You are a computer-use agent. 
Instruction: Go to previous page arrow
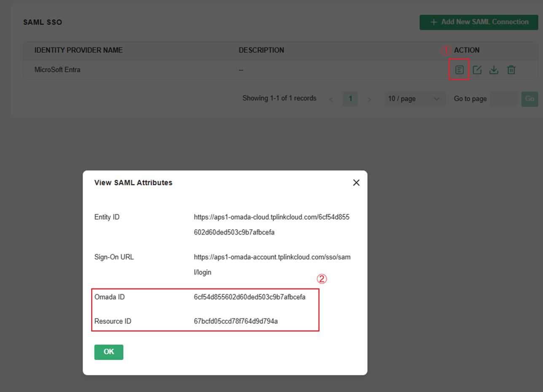(x=331, y=99)
